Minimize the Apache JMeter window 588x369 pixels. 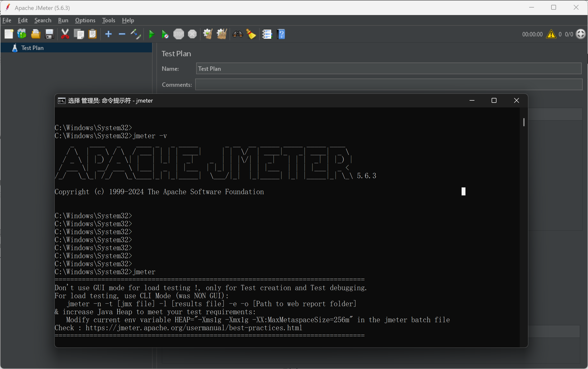(531, 8)
